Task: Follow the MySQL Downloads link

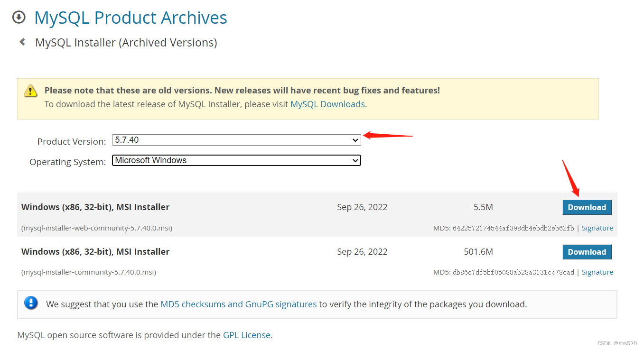Action: point(327,104)
